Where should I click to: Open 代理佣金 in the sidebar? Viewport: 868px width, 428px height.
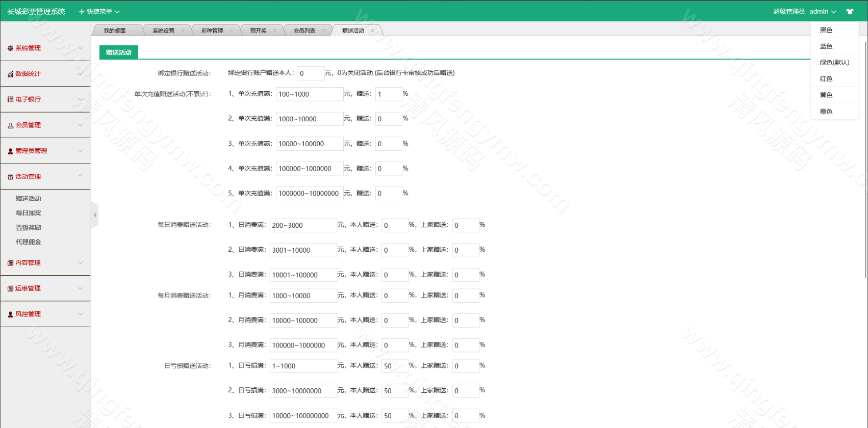[x=28, y=242]
